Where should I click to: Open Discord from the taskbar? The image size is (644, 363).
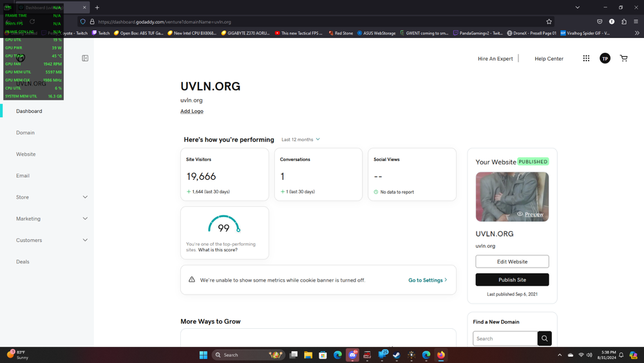352,355
